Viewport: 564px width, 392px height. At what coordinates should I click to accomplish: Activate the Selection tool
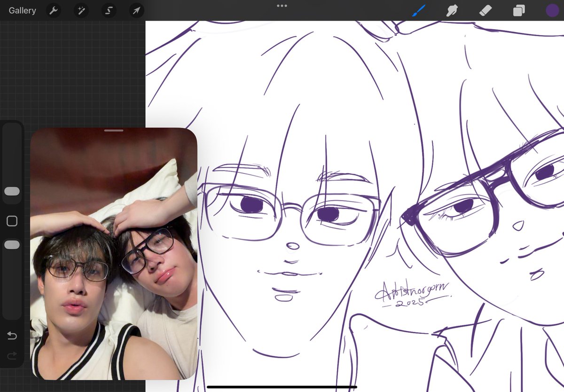tap(109, 10)
